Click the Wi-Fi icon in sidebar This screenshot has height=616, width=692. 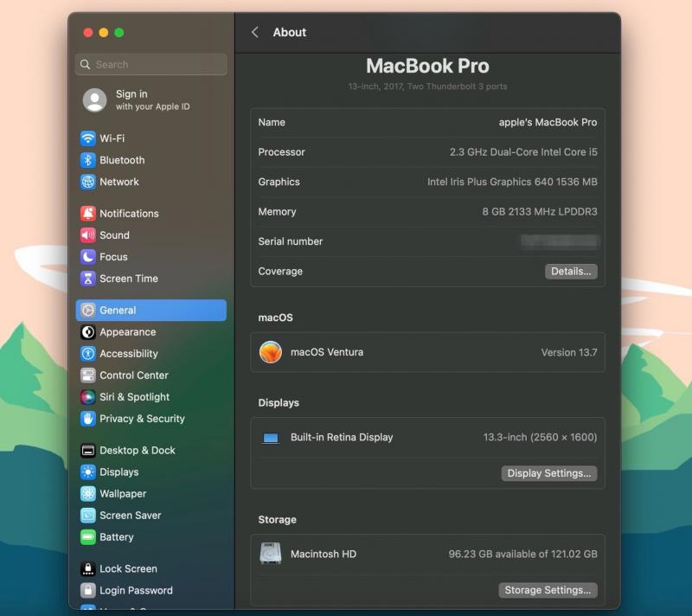(x=87, y=138)
